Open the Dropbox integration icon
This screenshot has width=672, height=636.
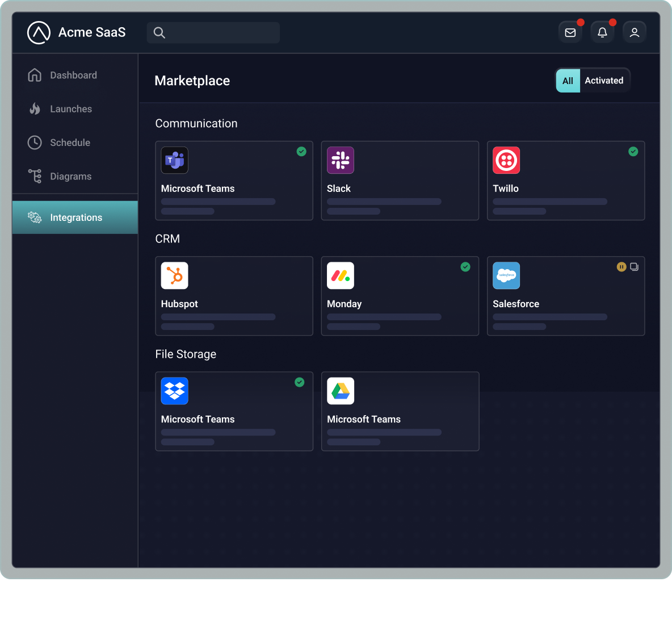(174, 391)
